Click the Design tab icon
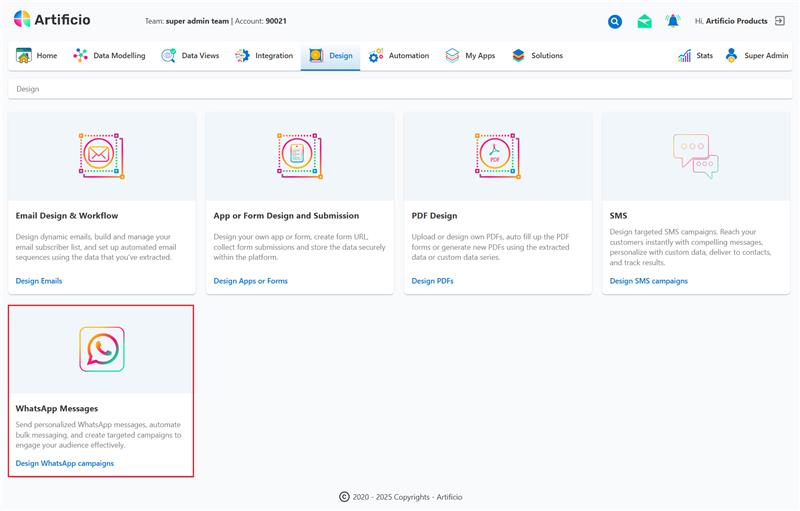The height and width of the screenshot is (511, 800). tap(316, 56)
